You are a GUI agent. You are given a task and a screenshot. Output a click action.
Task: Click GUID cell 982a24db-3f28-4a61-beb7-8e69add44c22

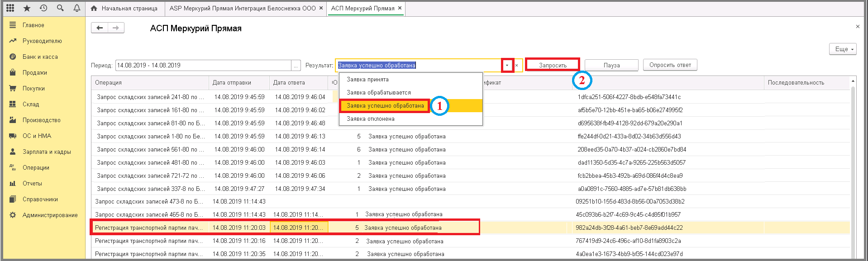629,228
